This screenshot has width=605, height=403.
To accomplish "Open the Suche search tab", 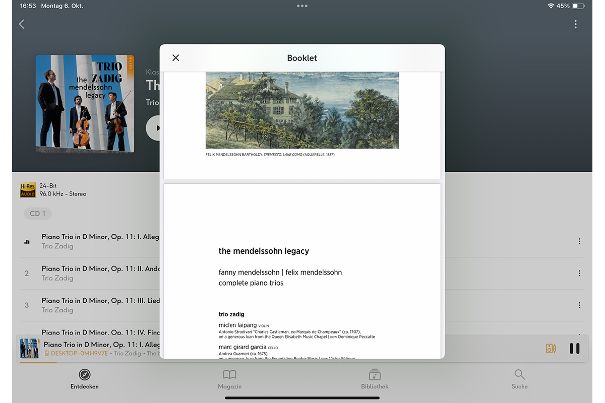I will [519, 378].
